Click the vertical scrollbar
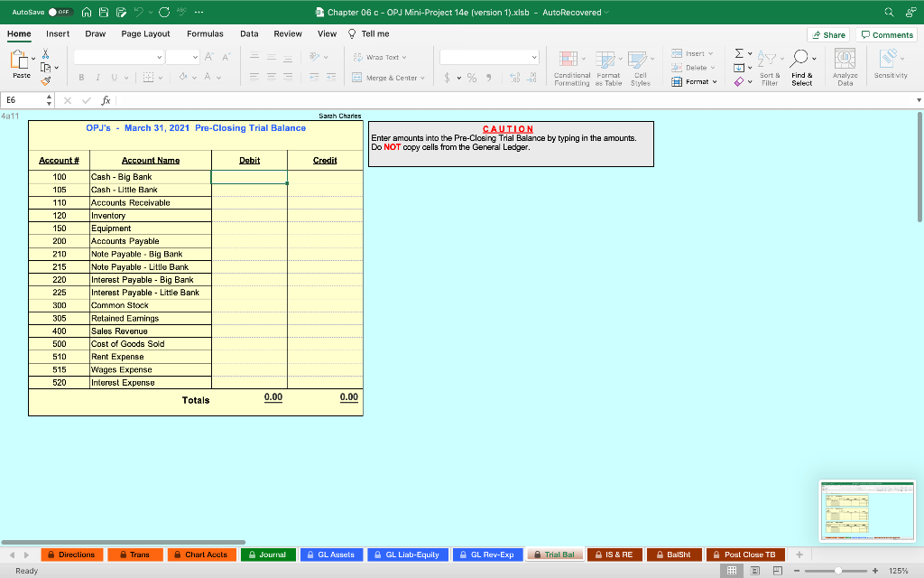924x578 pixels. click(x=919, y=167)
